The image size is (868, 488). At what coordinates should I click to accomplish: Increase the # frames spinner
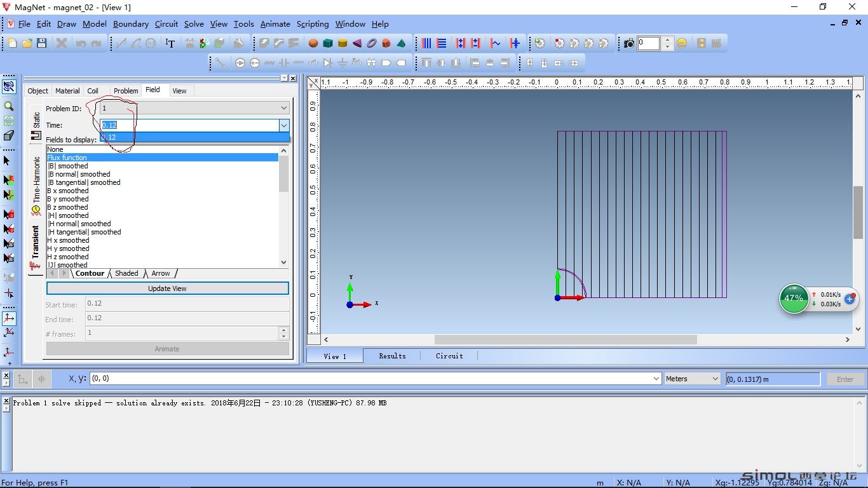point(283,330)
